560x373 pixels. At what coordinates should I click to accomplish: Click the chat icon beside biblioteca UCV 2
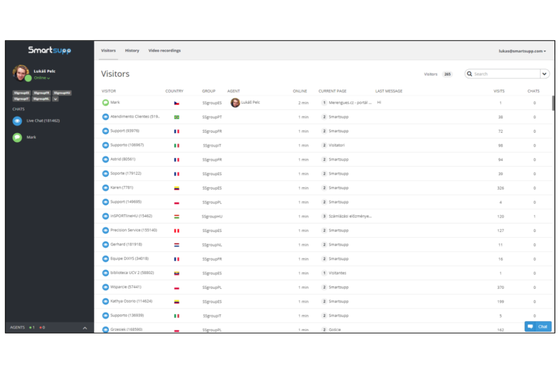click(105, 273)
